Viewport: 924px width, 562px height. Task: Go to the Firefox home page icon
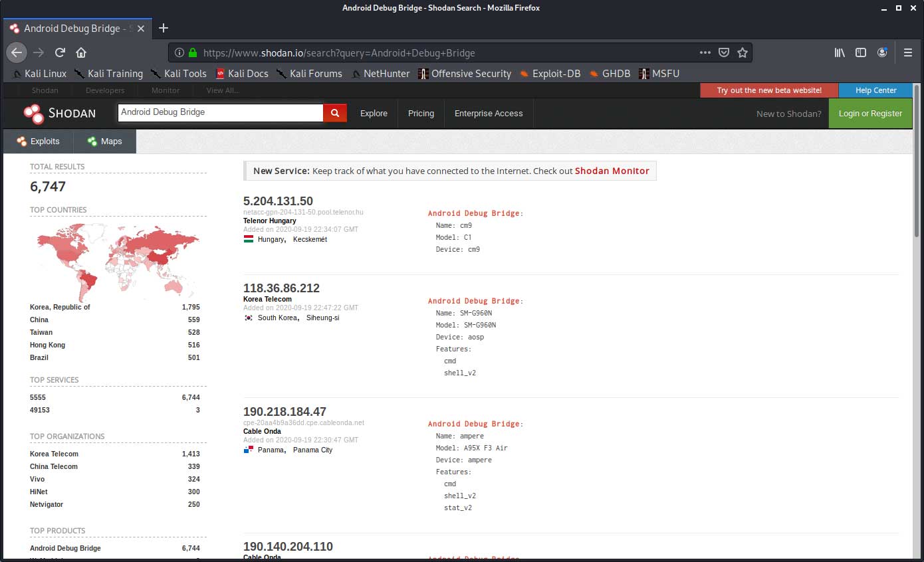tap(81, 52)
